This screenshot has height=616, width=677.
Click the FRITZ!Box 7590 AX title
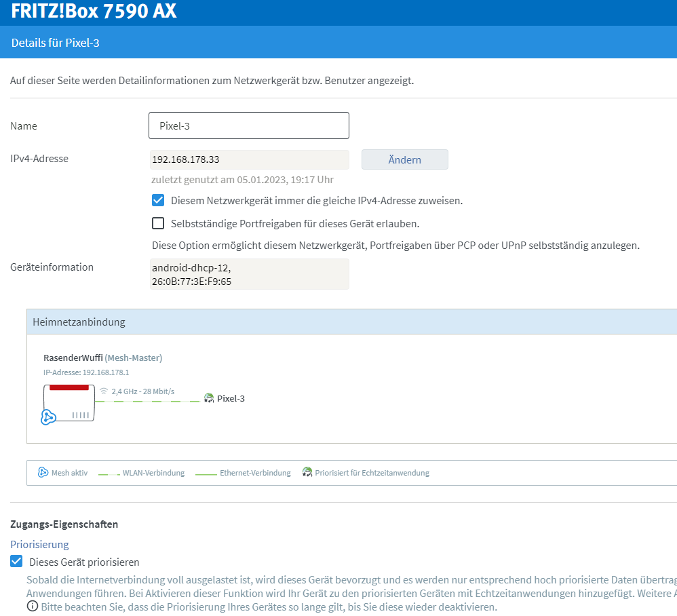94,11
